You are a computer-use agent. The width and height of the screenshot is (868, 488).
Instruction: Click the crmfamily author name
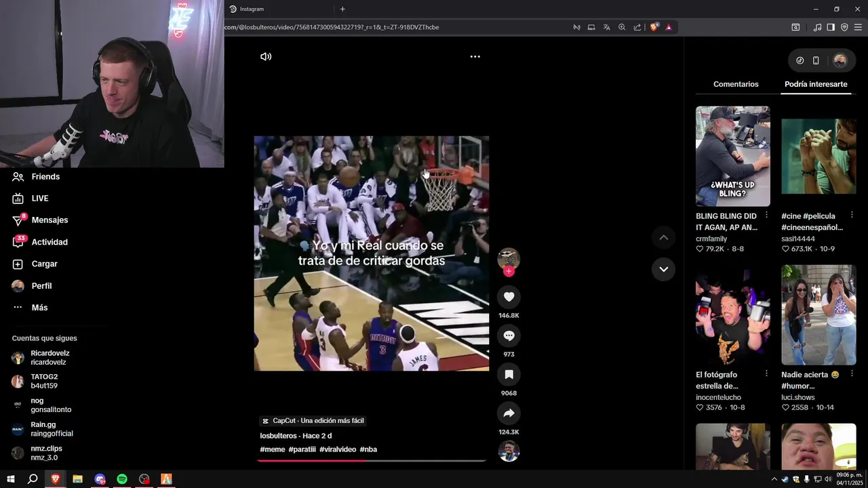(711, 239)
